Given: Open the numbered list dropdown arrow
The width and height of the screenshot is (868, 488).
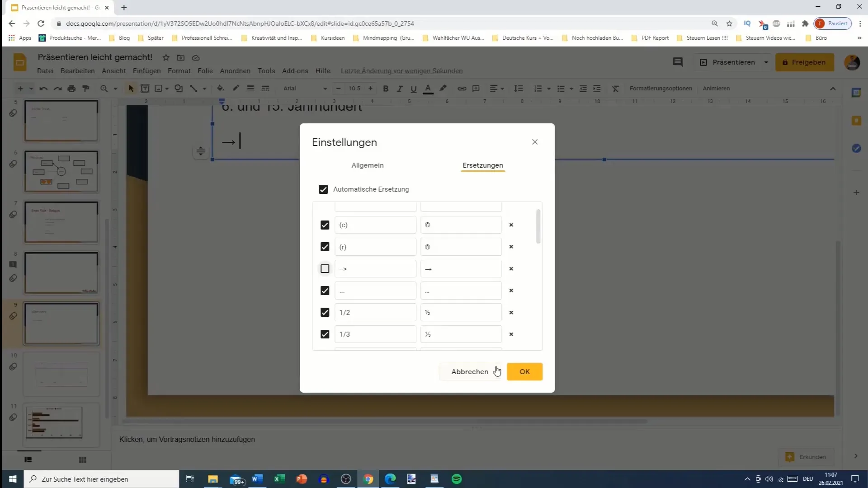Looking at the screenshot, I should pyautogui.click(x=549, y=89).
